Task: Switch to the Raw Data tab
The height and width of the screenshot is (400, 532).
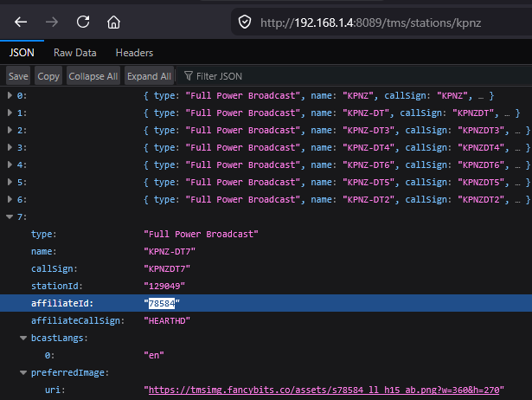Action: [75, 53]
